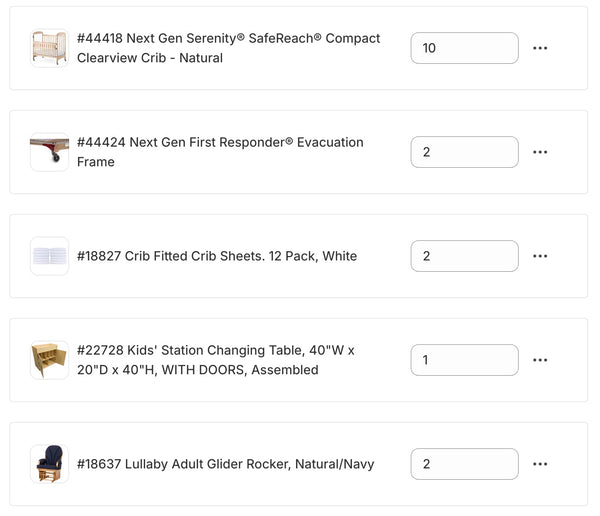Screen dimensions: 600x516
Task: Click the Glider Rocker product thumbnail
Action: coord(49,464)
